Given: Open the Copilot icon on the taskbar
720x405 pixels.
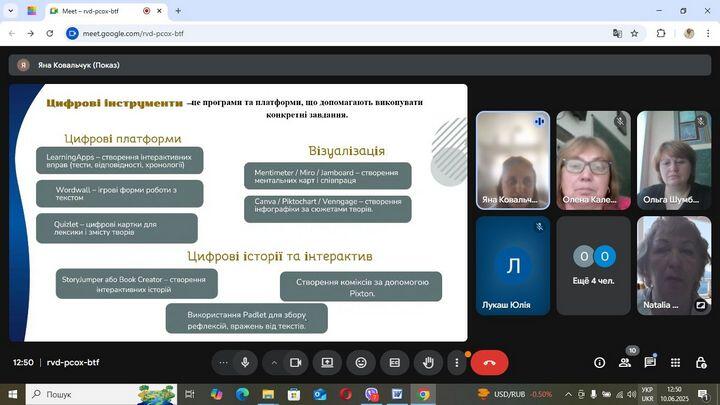Looking at the screenshot, I should pos(216,394).
